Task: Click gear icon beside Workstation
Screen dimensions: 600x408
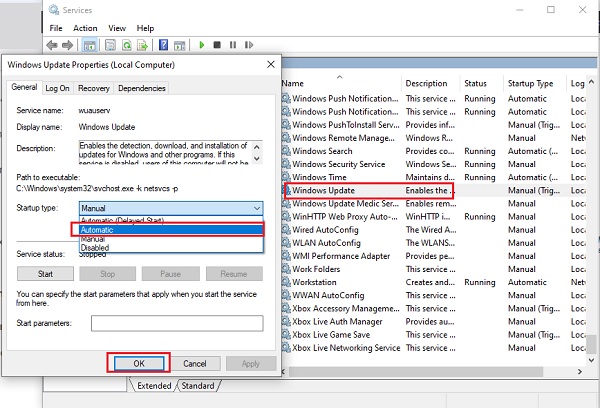Action: pyautogui.click(x=286, y=282)
